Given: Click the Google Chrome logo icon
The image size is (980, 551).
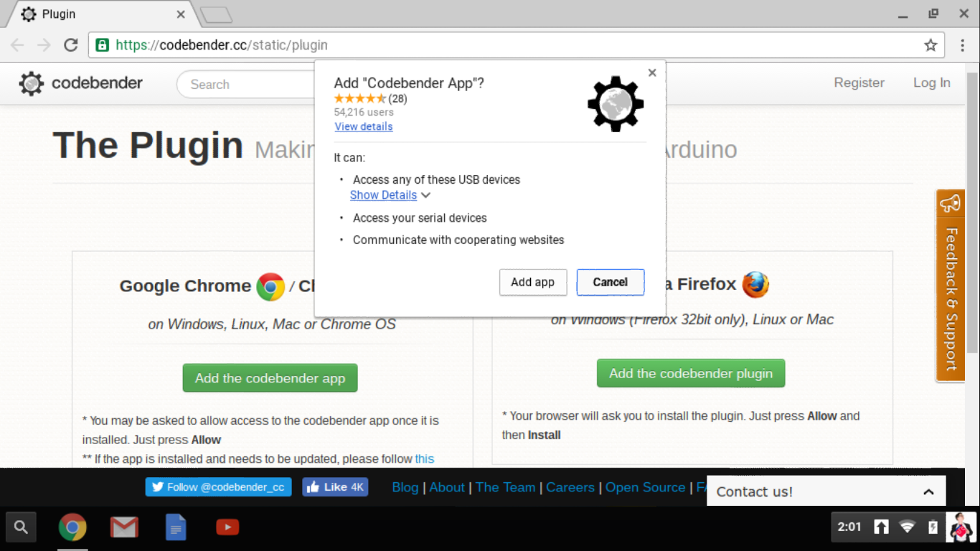Looking at the screenshot, I should tap(270, 286).
